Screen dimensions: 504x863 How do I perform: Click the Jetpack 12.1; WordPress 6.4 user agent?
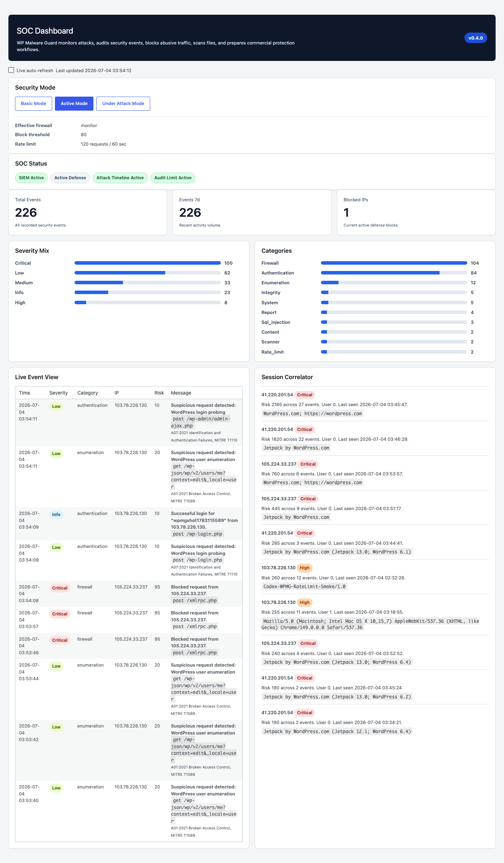(x=337, y=731)
